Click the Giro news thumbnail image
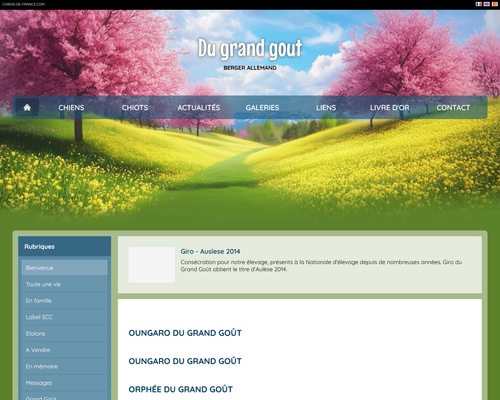 [x=152, y=265]
